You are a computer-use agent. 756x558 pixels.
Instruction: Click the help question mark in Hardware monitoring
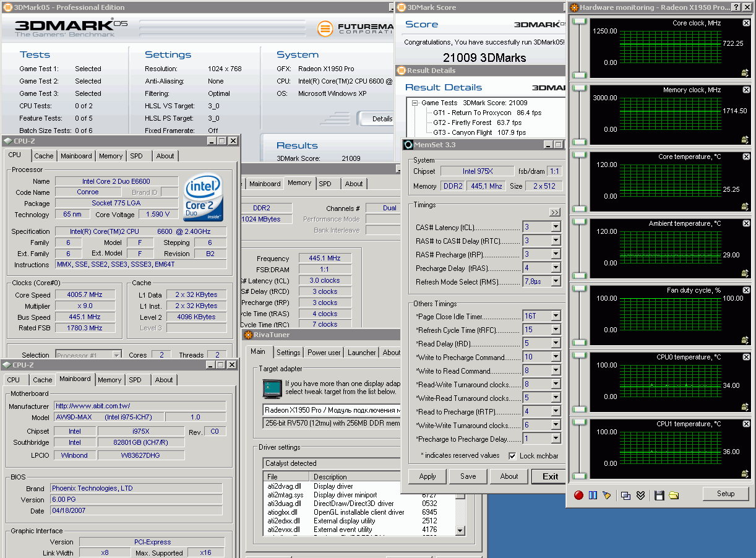[736, 7]
